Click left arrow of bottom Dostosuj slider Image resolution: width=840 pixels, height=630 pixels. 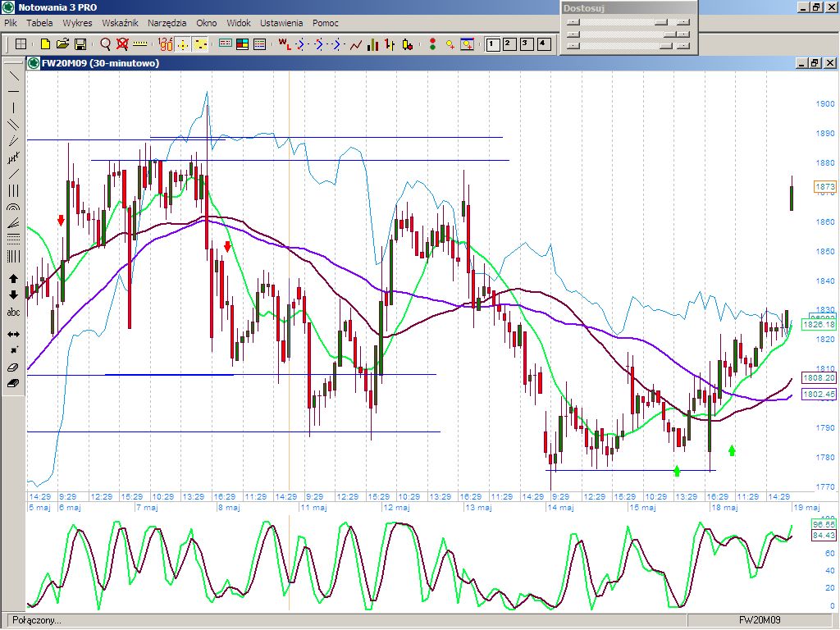tap(573, 46)
